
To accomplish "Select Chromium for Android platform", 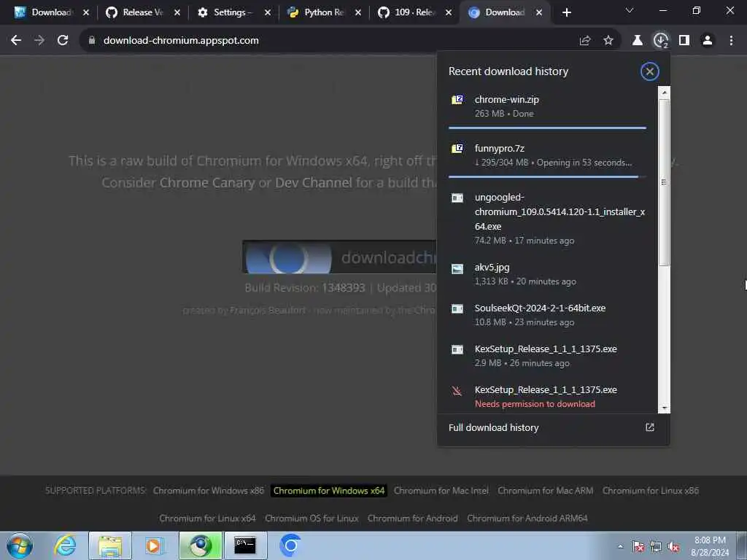I will (x=413, y=518).
